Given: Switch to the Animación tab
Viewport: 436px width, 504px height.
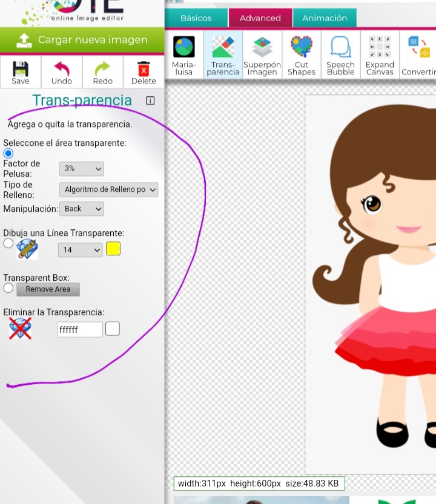Looking at the screenshot, I should click(x=325, y=18).
